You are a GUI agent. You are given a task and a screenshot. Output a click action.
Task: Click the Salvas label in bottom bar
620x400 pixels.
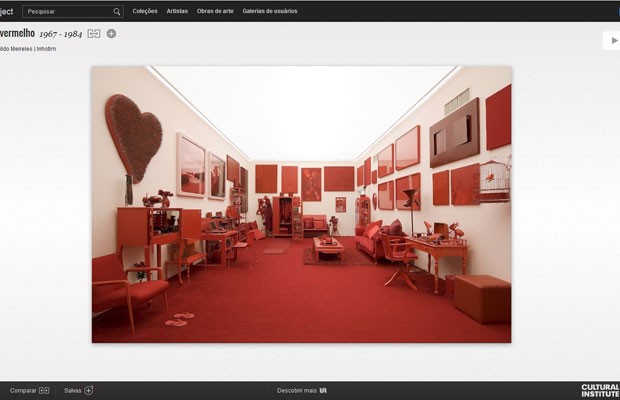click(x=73, y=390)
